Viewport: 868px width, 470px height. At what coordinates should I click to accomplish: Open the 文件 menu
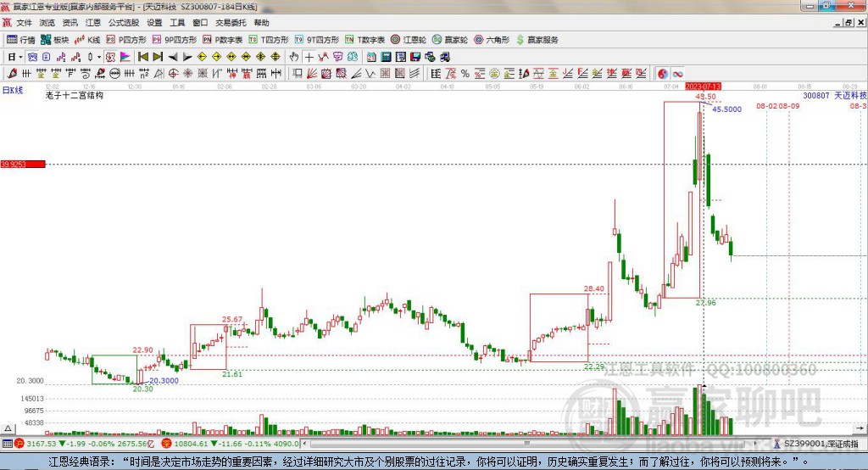point(24,23)
